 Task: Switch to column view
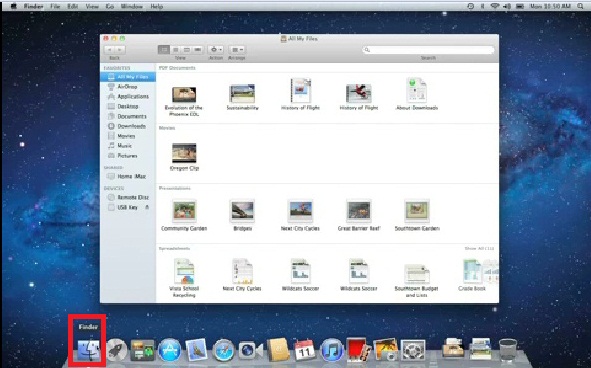click(x=187, y=49)
